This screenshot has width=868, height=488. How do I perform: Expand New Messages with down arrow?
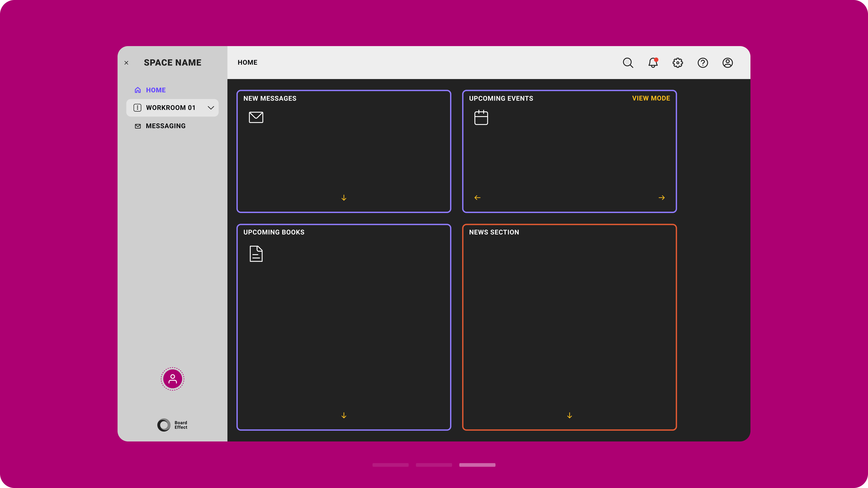(344, 198)
